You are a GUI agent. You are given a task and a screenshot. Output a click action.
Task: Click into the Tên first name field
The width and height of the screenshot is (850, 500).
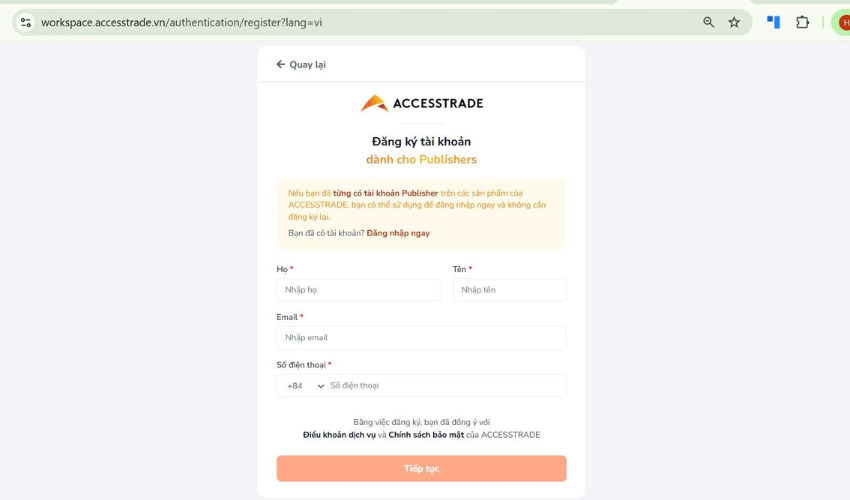(509, 290)
